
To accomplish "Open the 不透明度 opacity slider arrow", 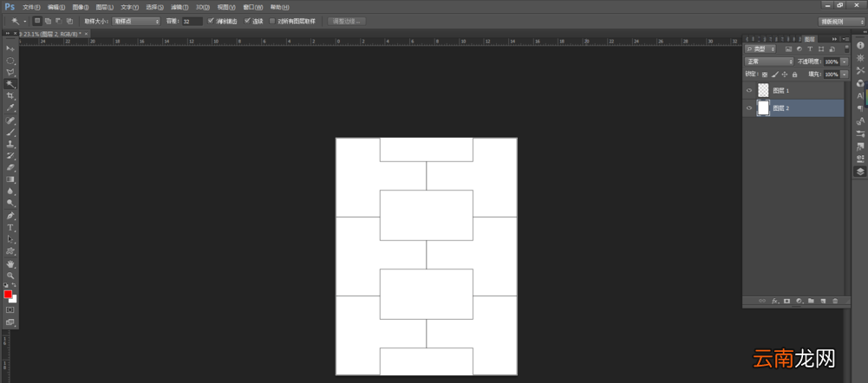I will tap(845, 62).
